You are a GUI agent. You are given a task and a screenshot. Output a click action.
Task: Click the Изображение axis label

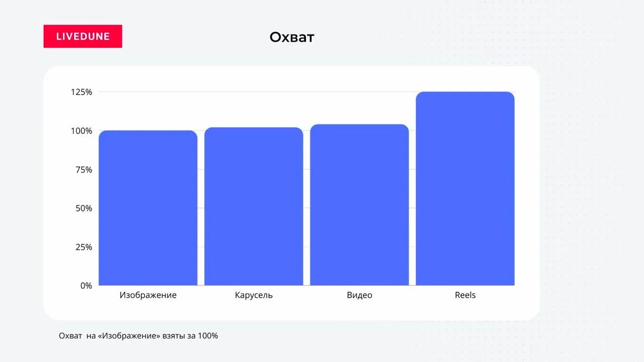point(148,295)
